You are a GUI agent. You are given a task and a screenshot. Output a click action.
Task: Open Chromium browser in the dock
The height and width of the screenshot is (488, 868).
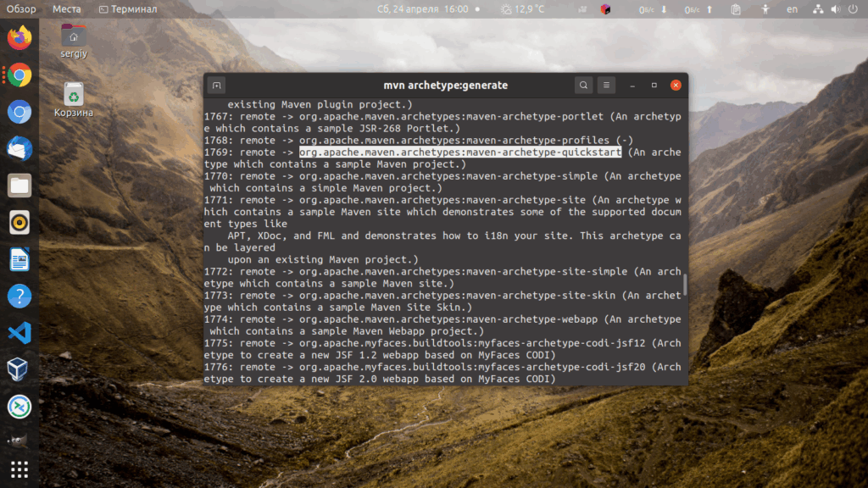[19, 113]
